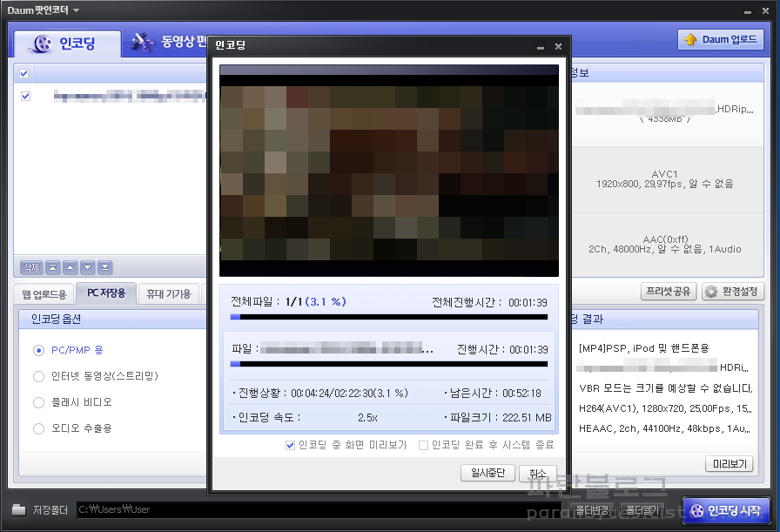780x532 pixels.
Task: Open the Daum 팟인코더 title dropdown arrow
Action: [76, 10]
